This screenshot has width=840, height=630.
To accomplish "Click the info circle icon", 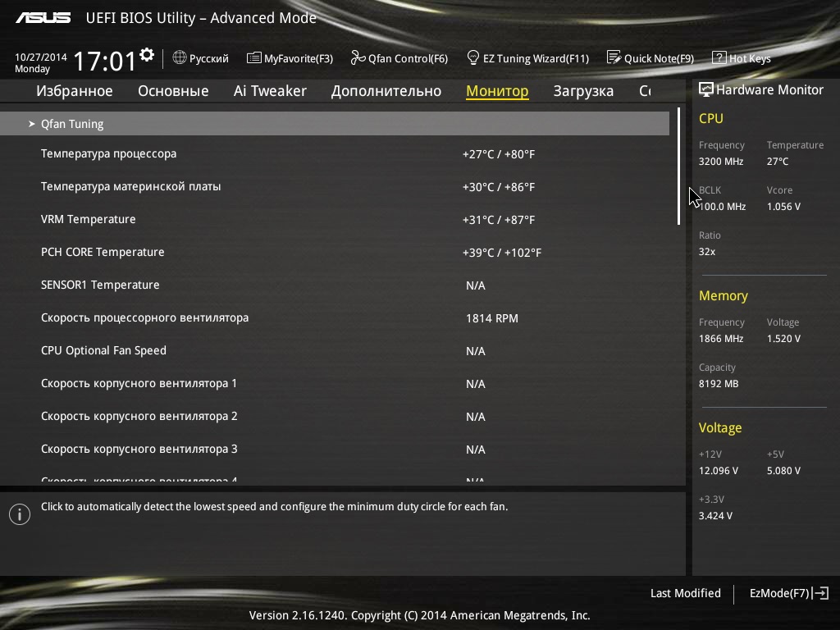I will point(20,514).
